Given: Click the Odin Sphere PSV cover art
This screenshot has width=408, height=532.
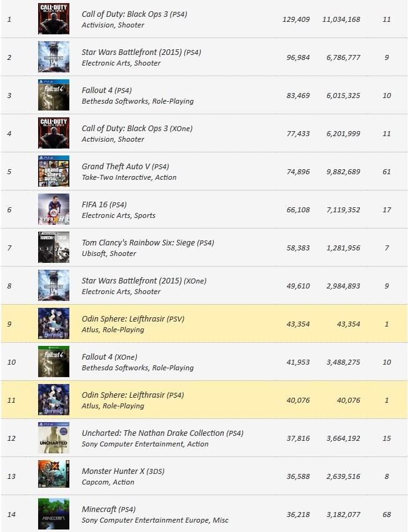Looking at the screenshot, I should pyautogui.click(x=54, y=323).
